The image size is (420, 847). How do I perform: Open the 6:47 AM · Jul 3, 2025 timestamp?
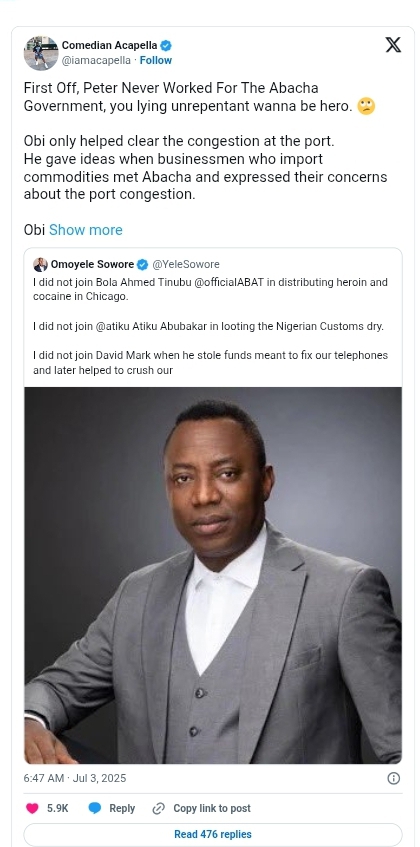click(x=75, y=778)
